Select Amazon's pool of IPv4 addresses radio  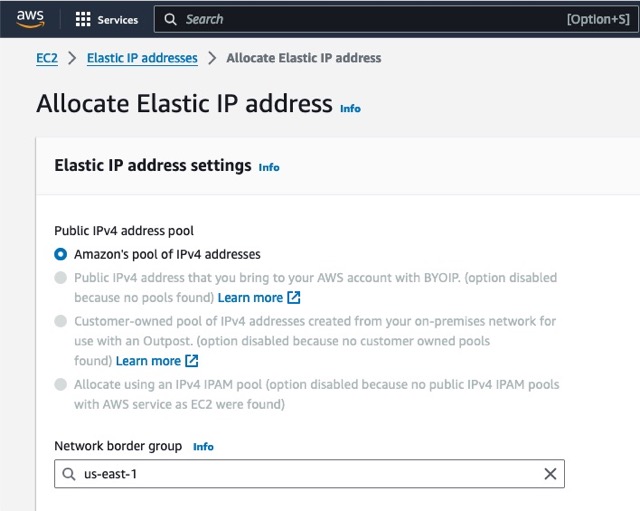point(60,254)
